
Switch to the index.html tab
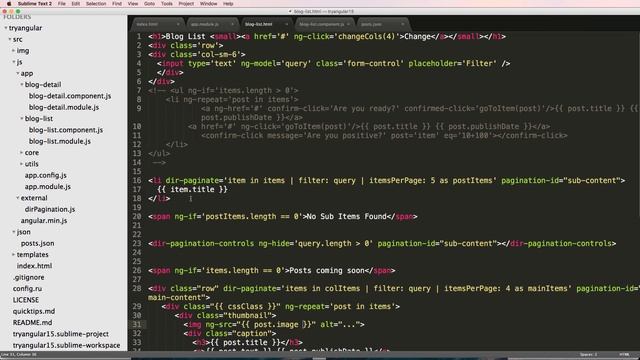[157, 24]
